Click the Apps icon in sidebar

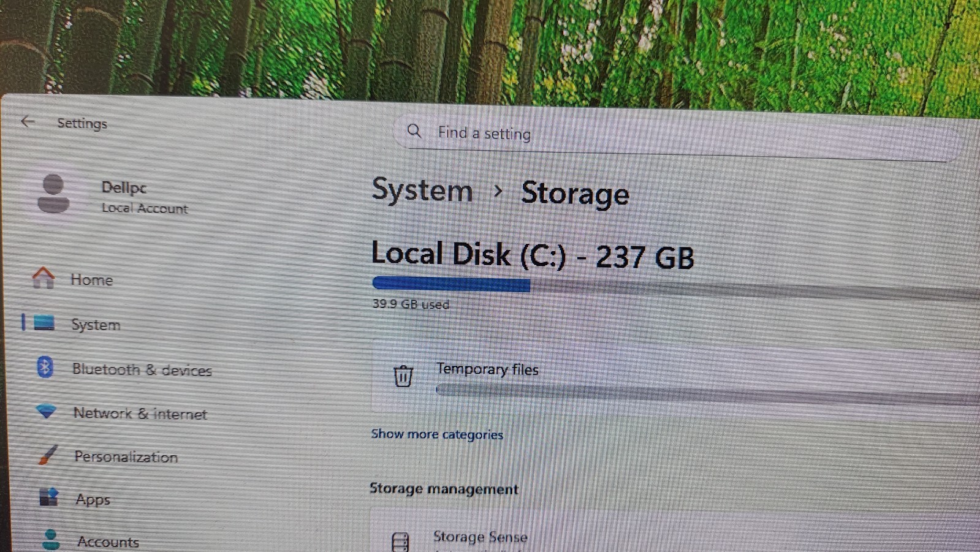click(x=48, y=497)
